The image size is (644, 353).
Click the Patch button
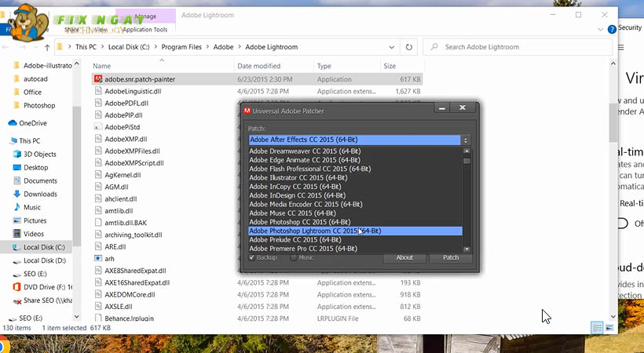click(x=451, y=257)
